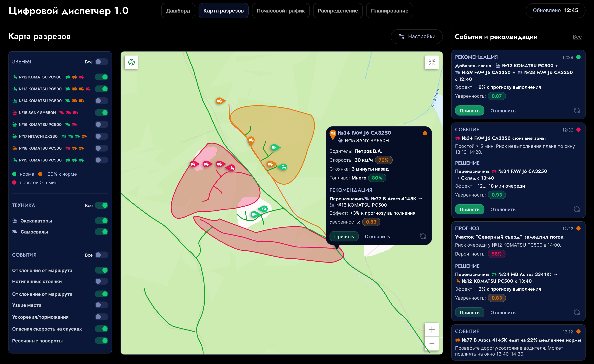
Task: Click the 0.87 confidence badge
Action: (497, 96)
